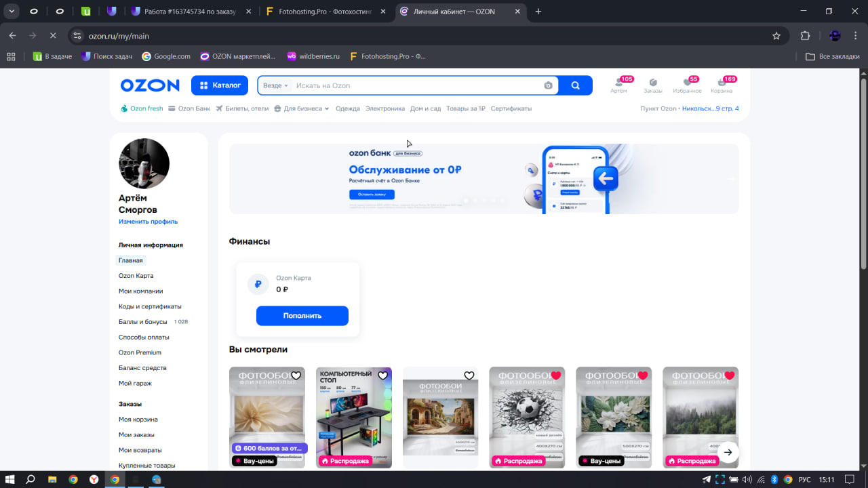This screenshot has height=488, width=868.
Task: Favorite the old town street wallpaper
Action: tap(469, 375)
